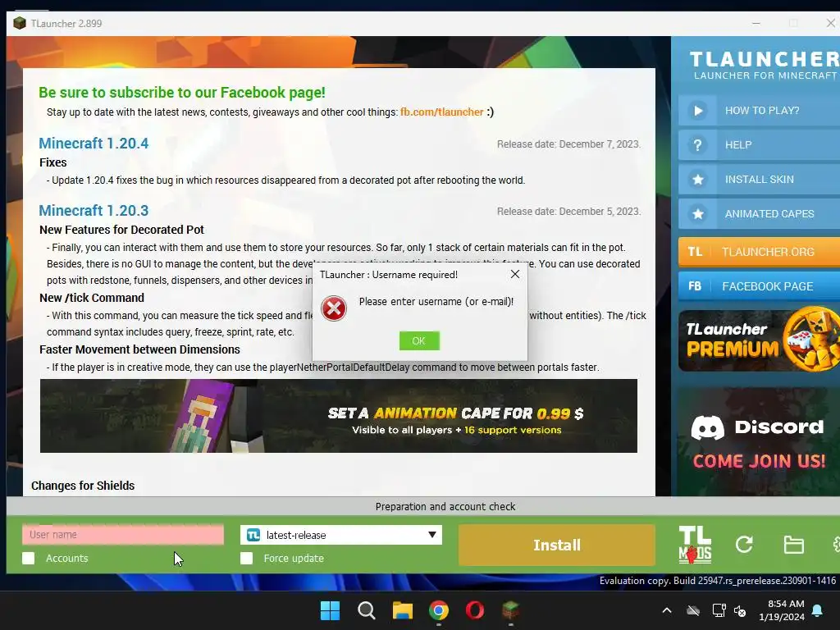Click the cloud sync tray icon

pyautogui.click(x=693, y=610)
